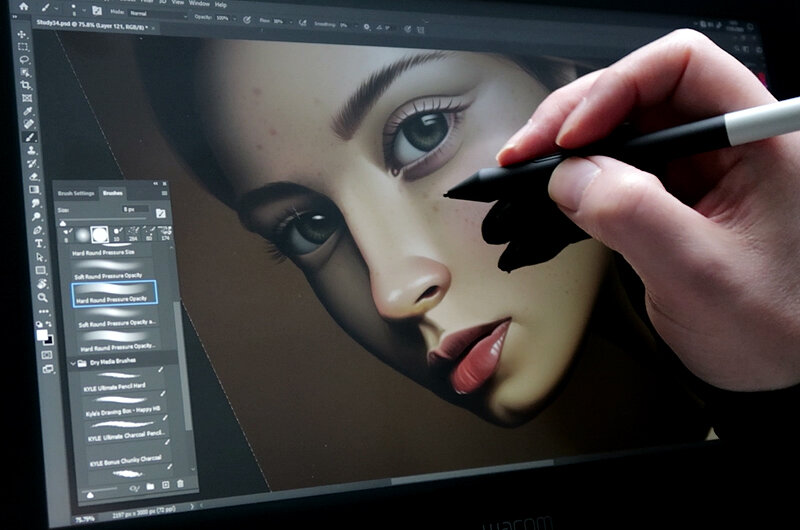Click the foreground color swatch
This screenshot has height=530, width=800.
[x=42, y=335]
